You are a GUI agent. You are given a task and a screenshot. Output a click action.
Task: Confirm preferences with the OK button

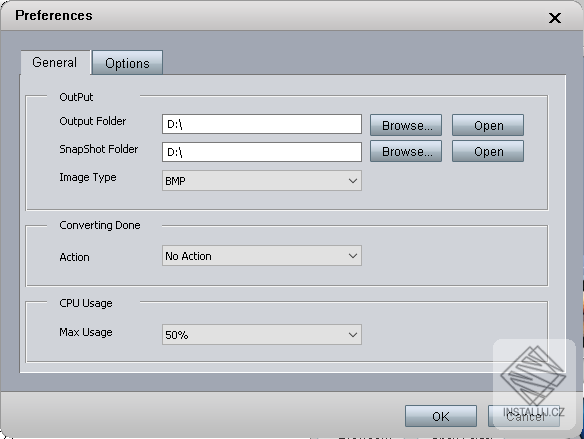441,416
